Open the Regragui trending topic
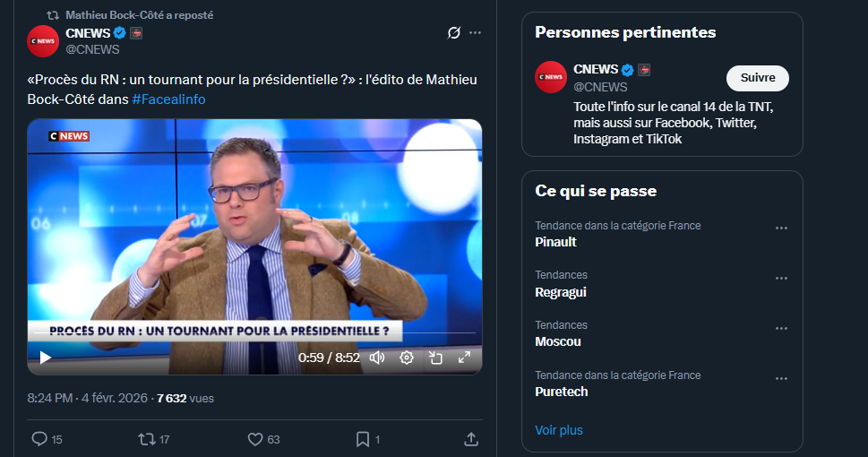 pos(561,292)
